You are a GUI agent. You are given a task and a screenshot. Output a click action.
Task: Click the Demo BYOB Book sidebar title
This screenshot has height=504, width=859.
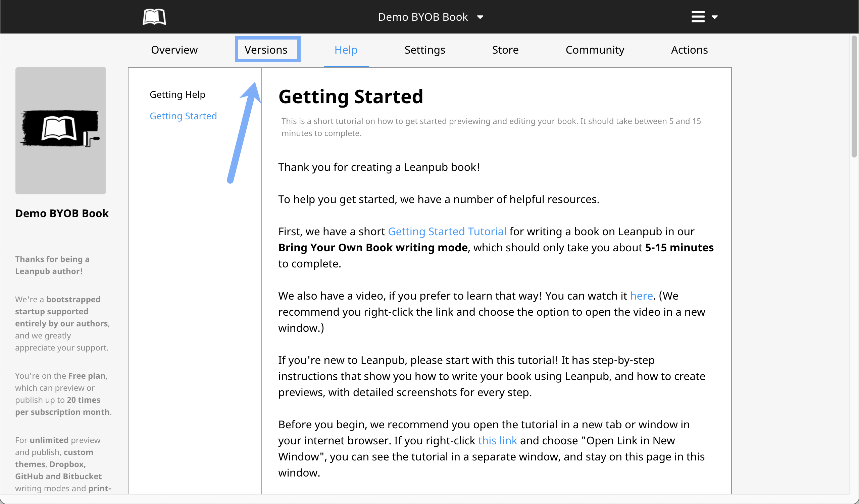coord(62,213)
